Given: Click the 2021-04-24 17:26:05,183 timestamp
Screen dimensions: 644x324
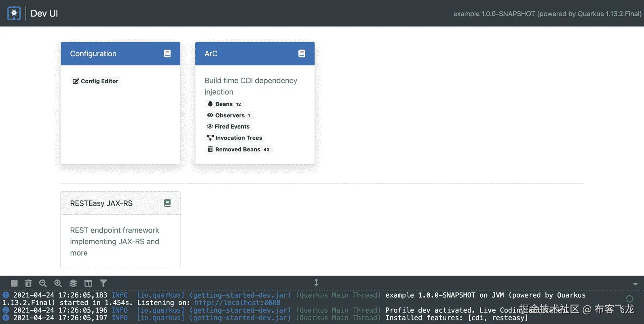Looking at the screenshot, I should click(60, 295).
